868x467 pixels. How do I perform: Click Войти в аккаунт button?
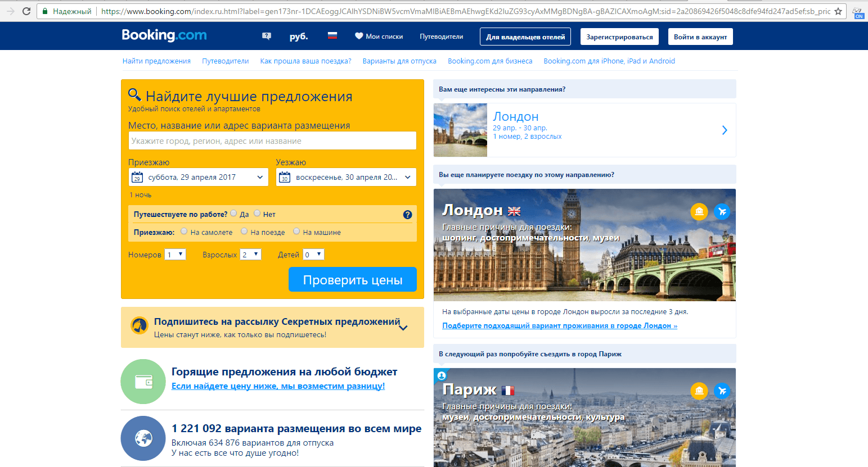click(x=700, y=37)
